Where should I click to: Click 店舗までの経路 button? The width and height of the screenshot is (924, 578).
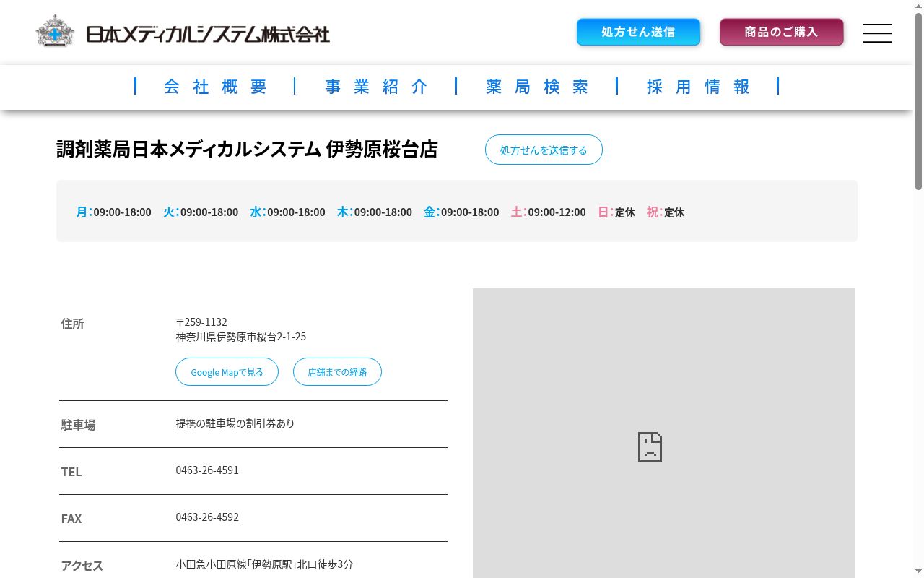click(x=337, y=372)
